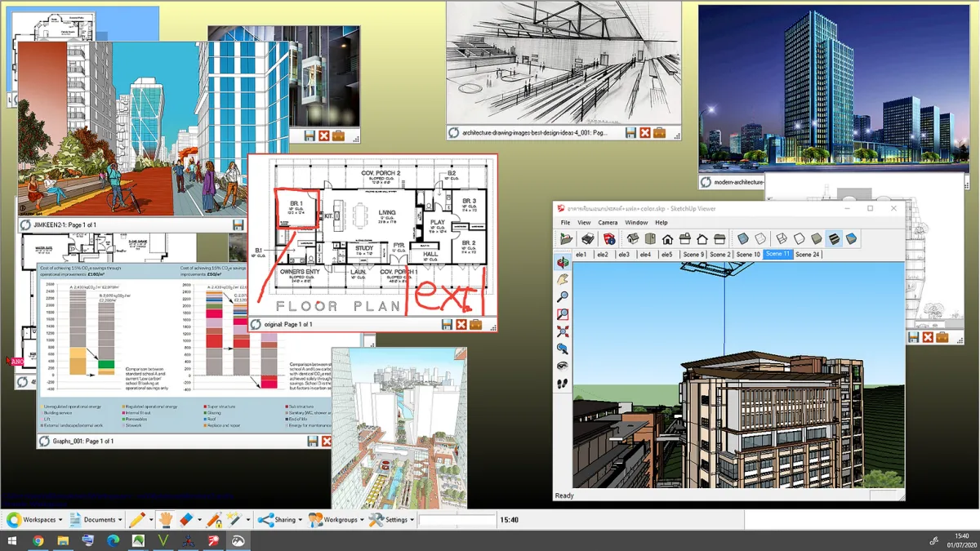Select the eraser tool in bottom toolbar

coord(185,519)
